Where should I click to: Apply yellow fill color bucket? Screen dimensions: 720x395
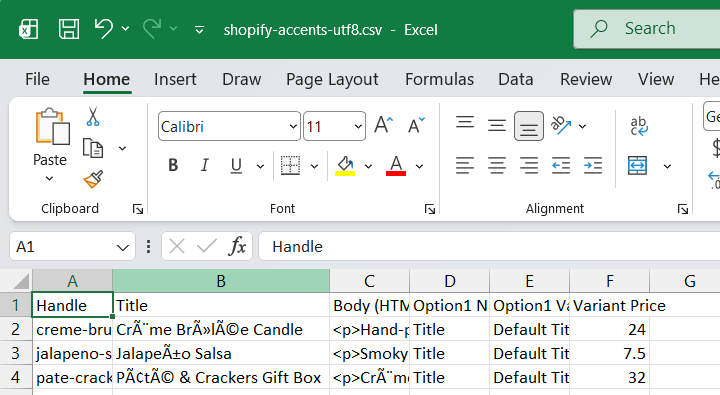(x=345, y=165)
